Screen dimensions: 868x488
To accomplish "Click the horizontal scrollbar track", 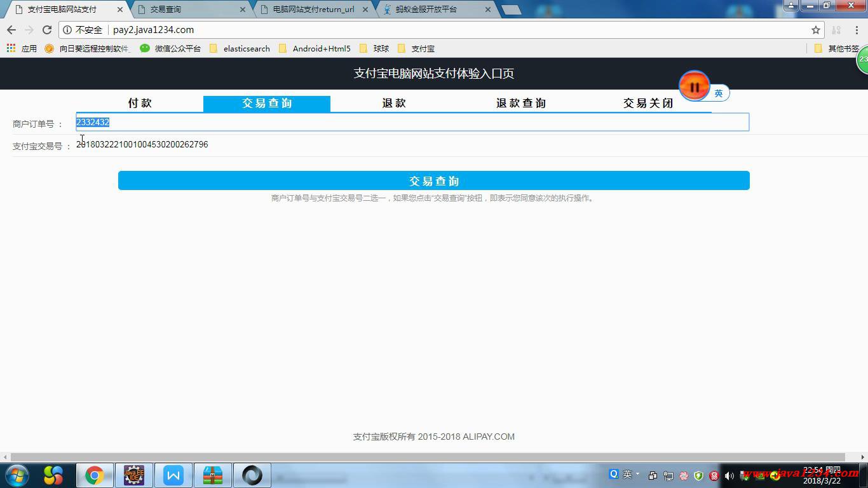I will [x=428, y=457].
